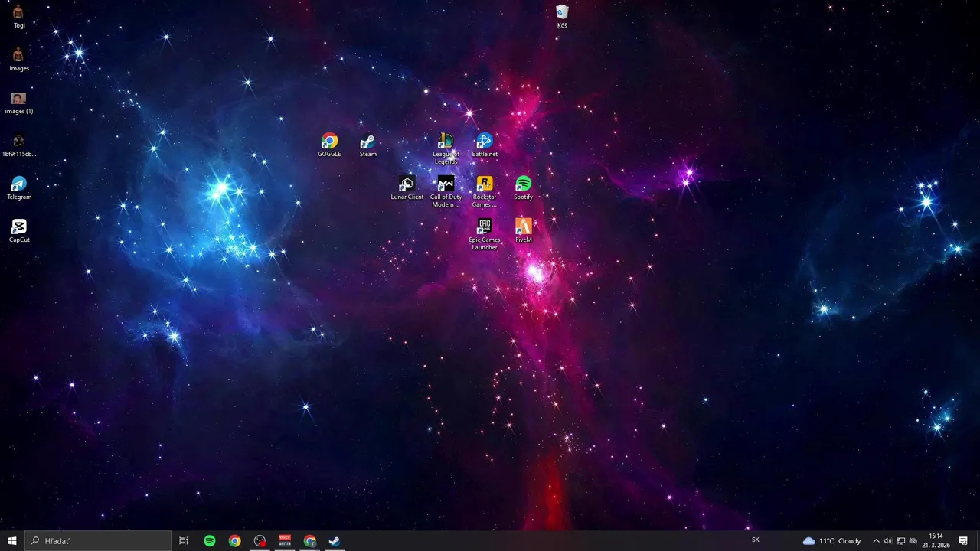Open the OBS taskbar icon with red dot
Image resolution: width=980 pixels, height=551 pixels.
(x=260, y=541)
